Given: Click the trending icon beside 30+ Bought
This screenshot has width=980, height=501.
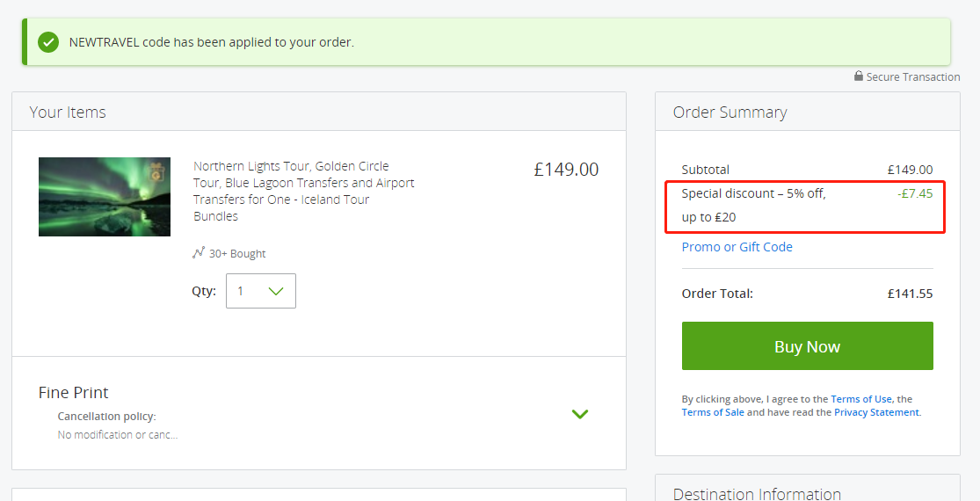Looking at the screenshot, I should point(199,253).
